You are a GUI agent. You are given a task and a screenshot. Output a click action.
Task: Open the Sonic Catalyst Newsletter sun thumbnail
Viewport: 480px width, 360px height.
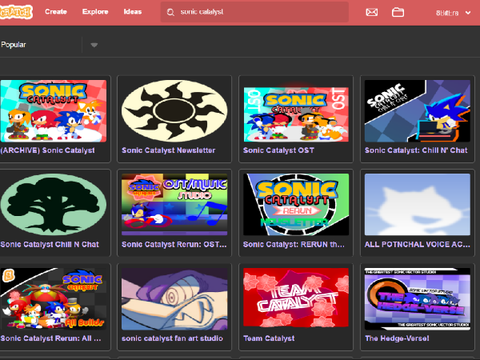[174, 111]
